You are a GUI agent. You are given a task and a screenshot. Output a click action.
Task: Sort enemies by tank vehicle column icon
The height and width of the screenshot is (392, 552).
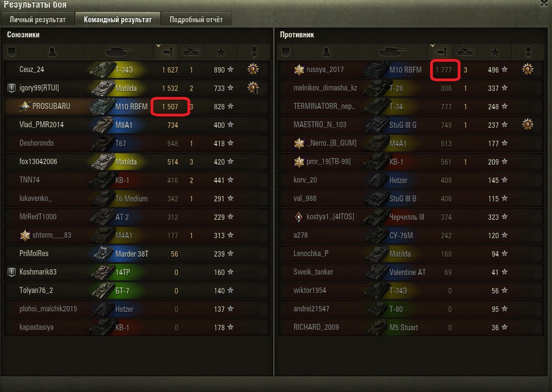pos(393,52)
